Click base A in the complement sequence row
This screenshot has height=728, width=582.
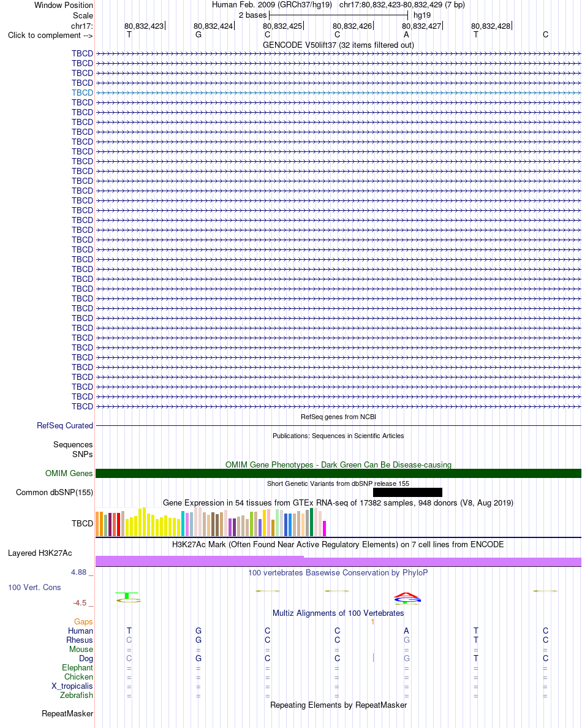(x=406, y=35)
